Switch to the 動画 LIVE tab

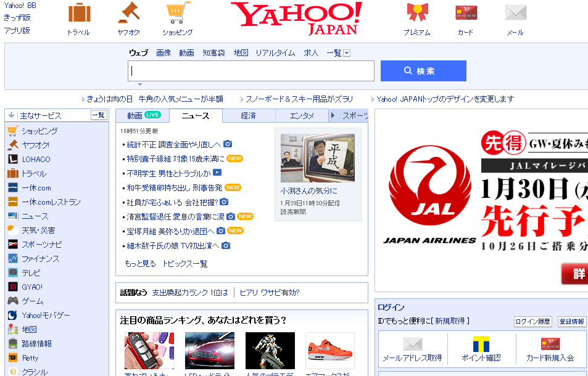pos(143,115)
